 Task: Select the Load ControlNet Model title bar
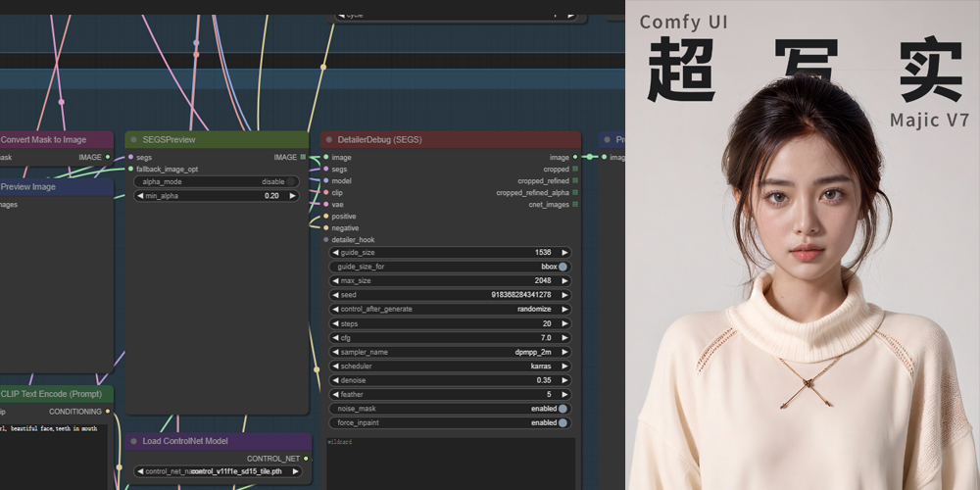(219, 441)
